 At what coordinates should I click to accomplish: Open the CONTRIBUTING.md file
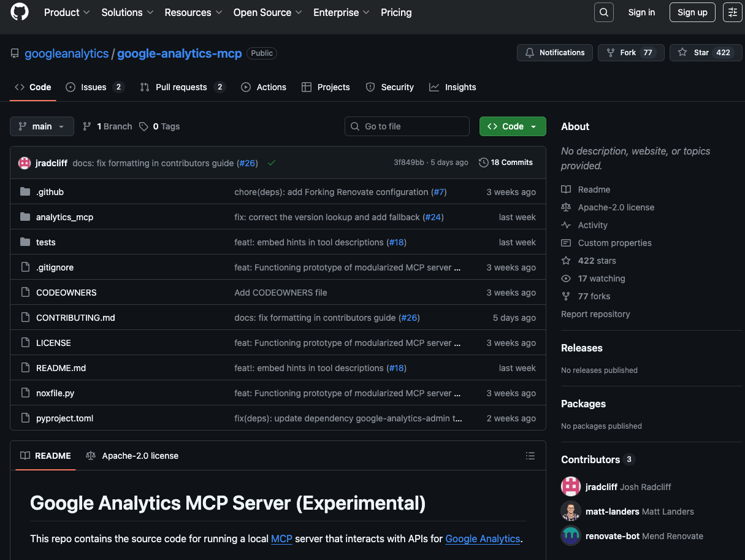(x=75, y=318)
